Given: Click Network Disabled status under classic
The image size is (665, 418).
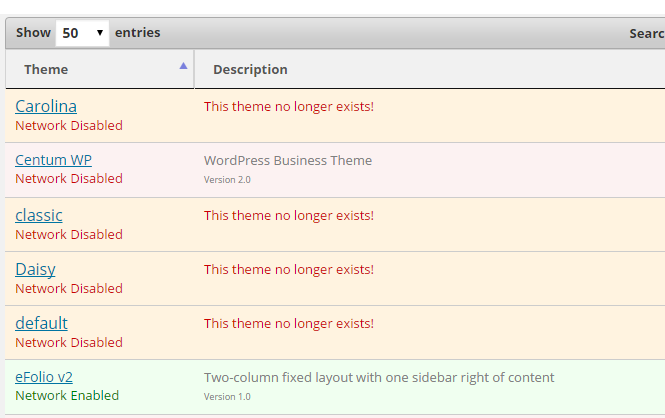Looking at the screenshot, I should tap(69, 235).
